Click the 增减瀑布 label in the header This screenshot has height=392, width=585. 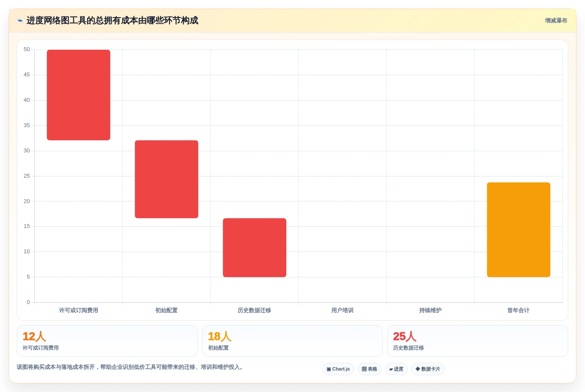point(556,21)
